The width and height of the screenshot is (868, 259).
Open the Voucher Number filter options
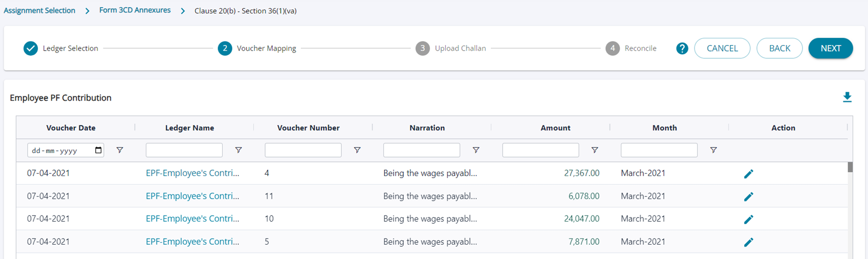point(357,150)
